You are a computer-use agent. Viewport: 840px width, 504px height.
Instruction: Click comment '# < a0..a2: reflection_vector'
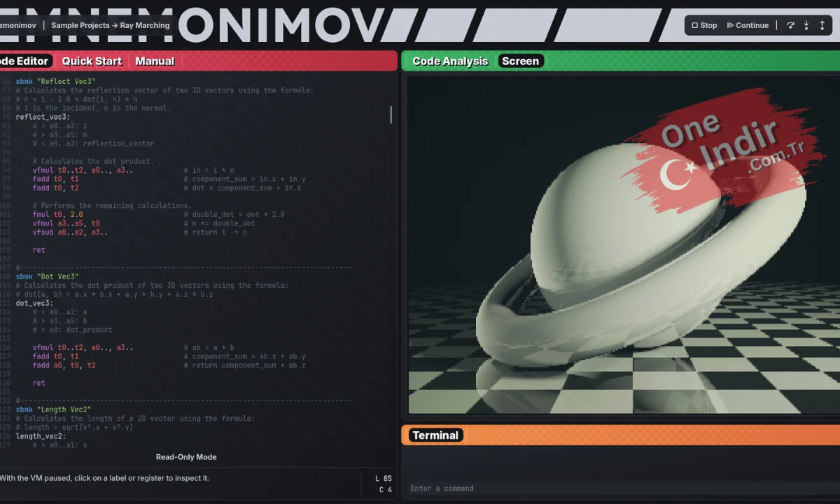click(93, 143)
